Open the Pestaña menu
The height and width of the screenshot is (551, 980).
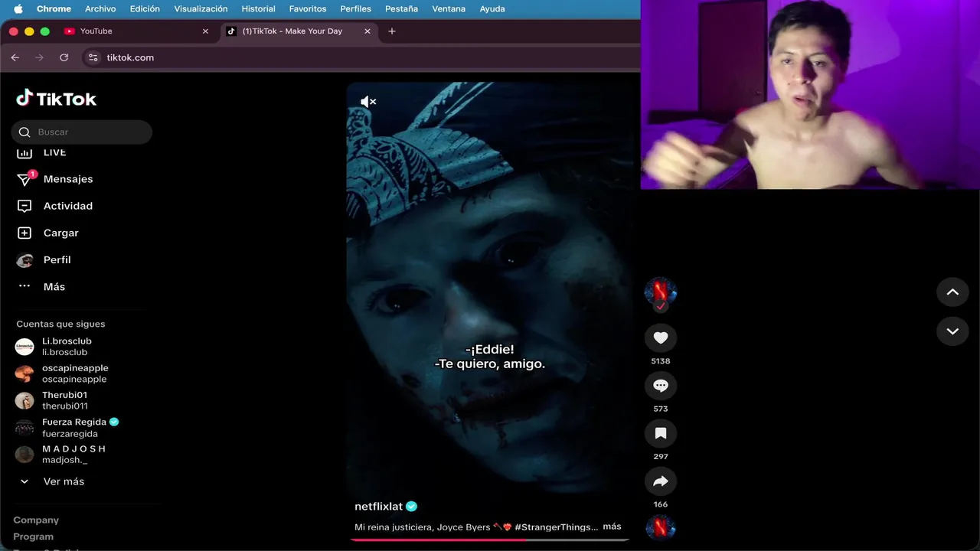coord(401,9)
